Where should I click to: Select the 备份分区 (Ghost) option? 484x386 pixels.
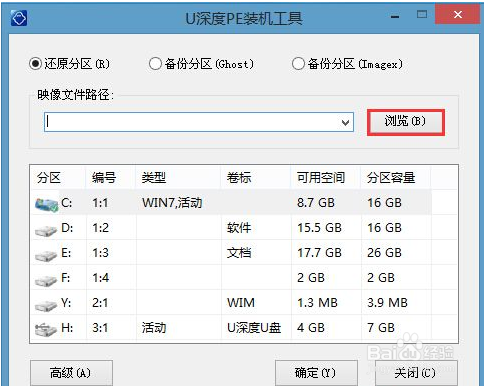[x=155, y=63]
